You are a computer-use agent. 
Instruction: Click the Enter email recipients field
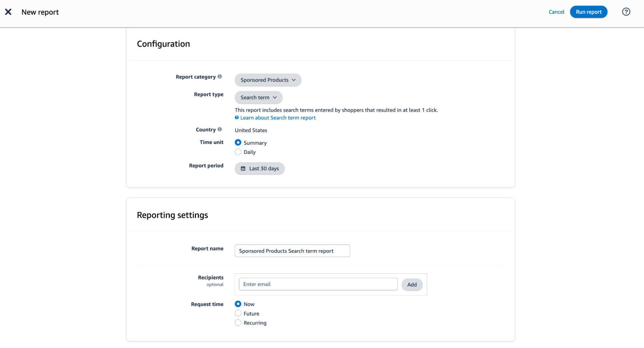(318, 284)
